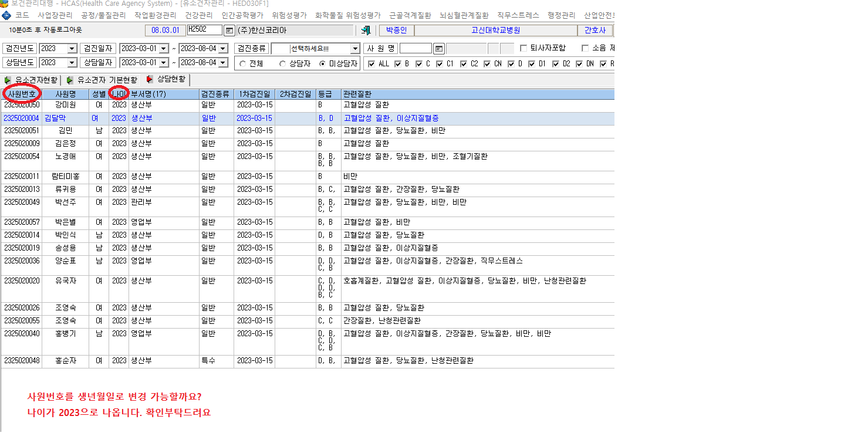Open the 검진종류 선택하세요 dropdown

point(355,48)
